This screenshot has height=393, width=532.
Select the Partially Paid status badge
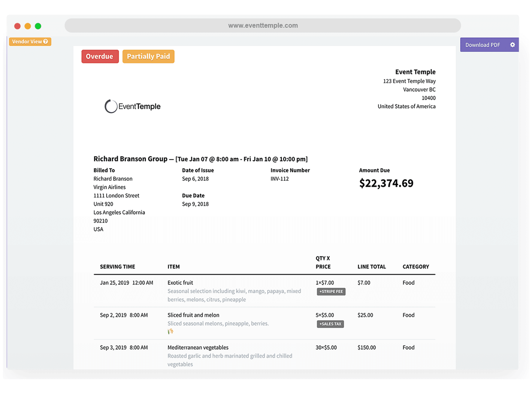148,56
